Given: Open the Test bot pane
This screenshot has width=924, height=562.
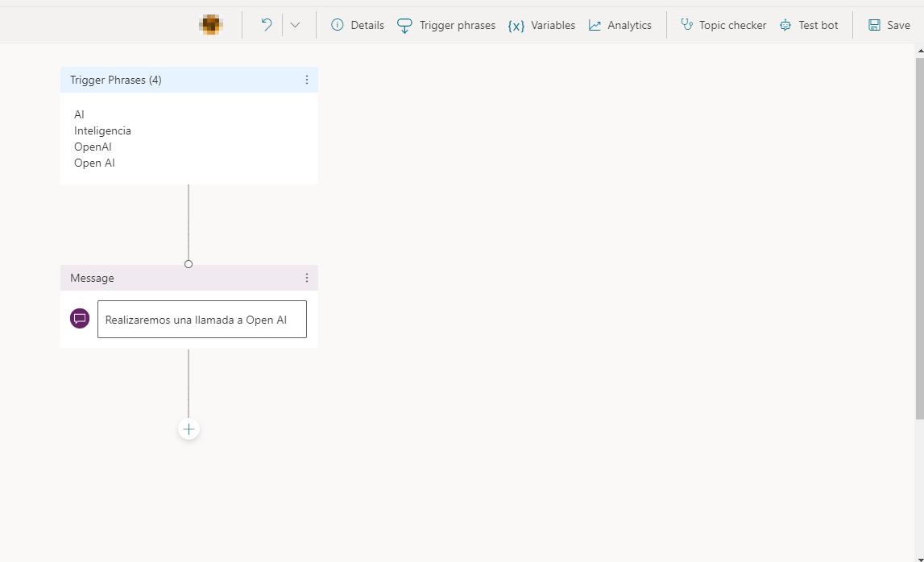Looking at the screenshot, I should point(809,25).
